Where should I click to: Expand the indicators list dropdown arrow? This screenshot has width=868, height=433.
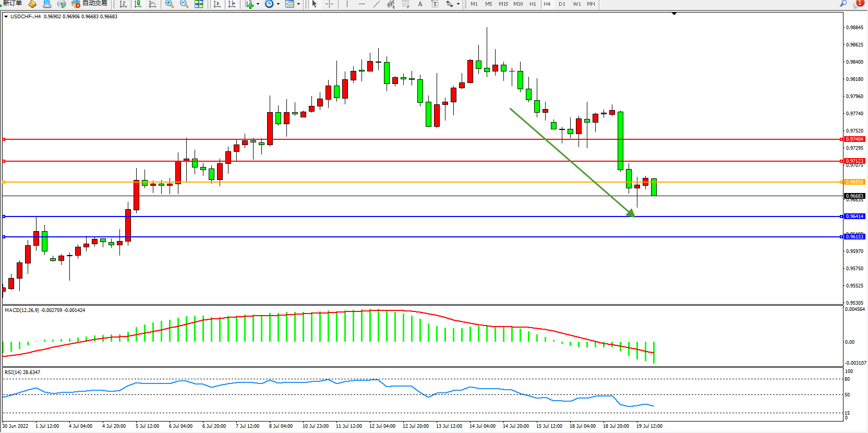click(258, 4)
